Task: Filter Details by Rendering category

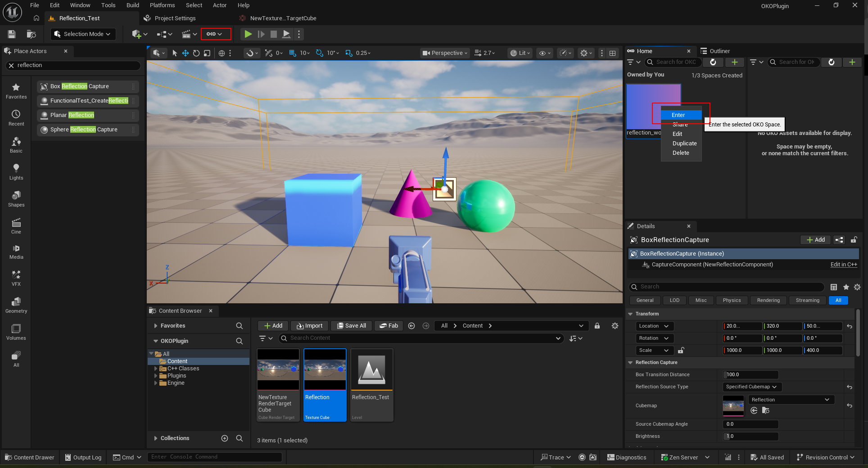Action: point(768,301)
